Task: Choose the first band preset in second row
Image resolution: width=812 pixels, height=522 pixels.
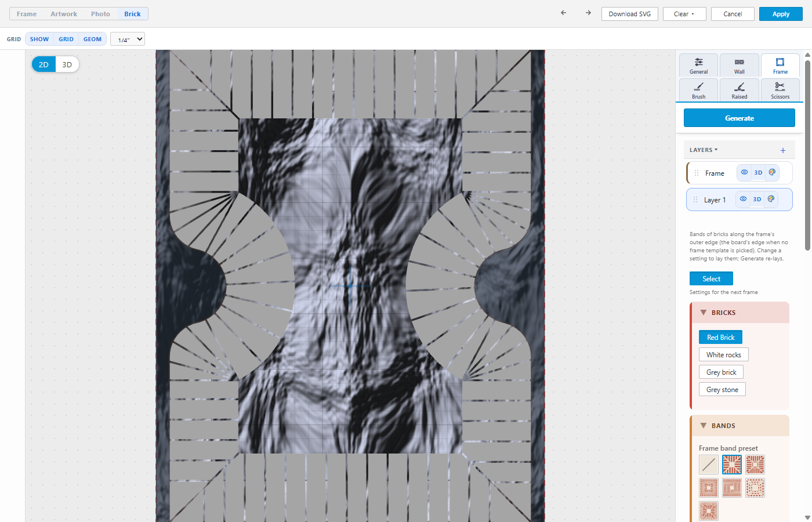Action: (x=709, y=488)
